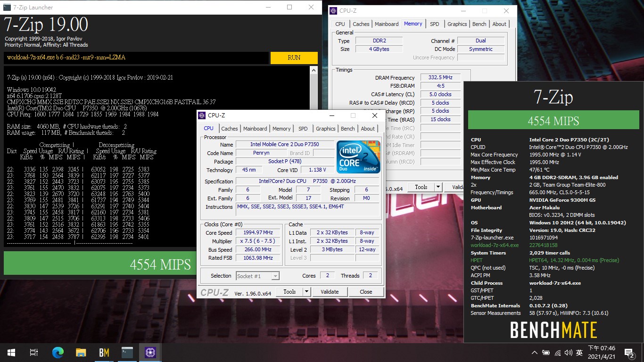
Task: Open Caches tab in Memory CPU-Z window
Action: tap(361, 24)
